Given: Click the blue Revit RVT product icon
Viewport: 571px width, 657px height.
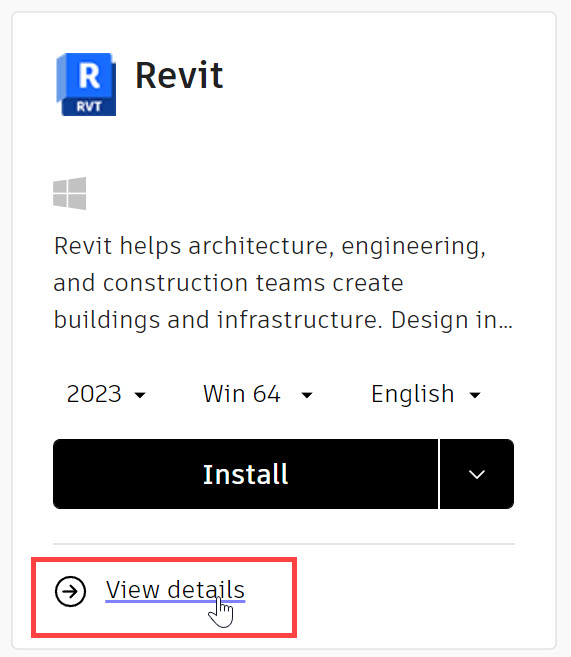Looking at the screenshot, I should (86, 84).
